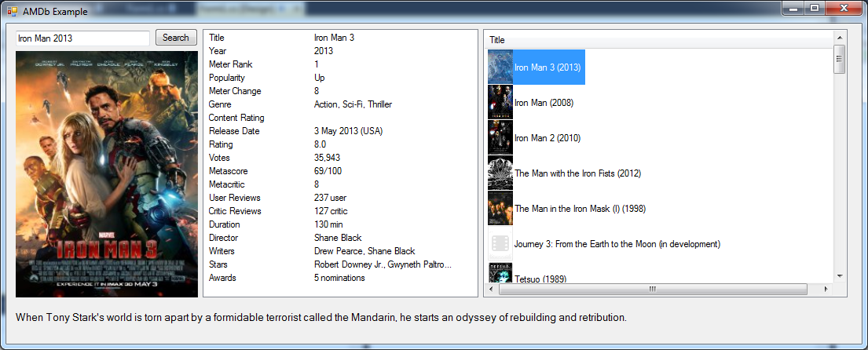Viewport: 868px width, 350px height.
Task: Select Tetsuo (1989) in results list
Action: click(540, 278)
